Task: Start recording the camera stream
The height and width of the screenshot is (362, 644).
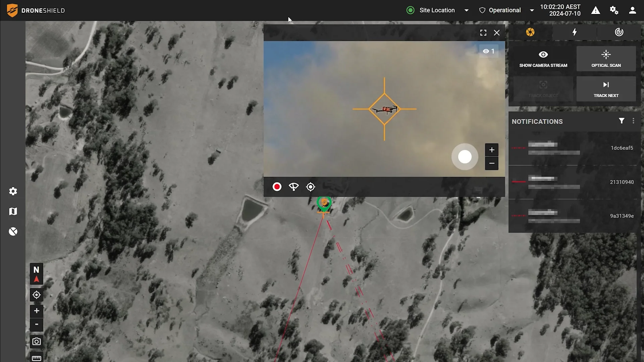Action: coord(277,187)
